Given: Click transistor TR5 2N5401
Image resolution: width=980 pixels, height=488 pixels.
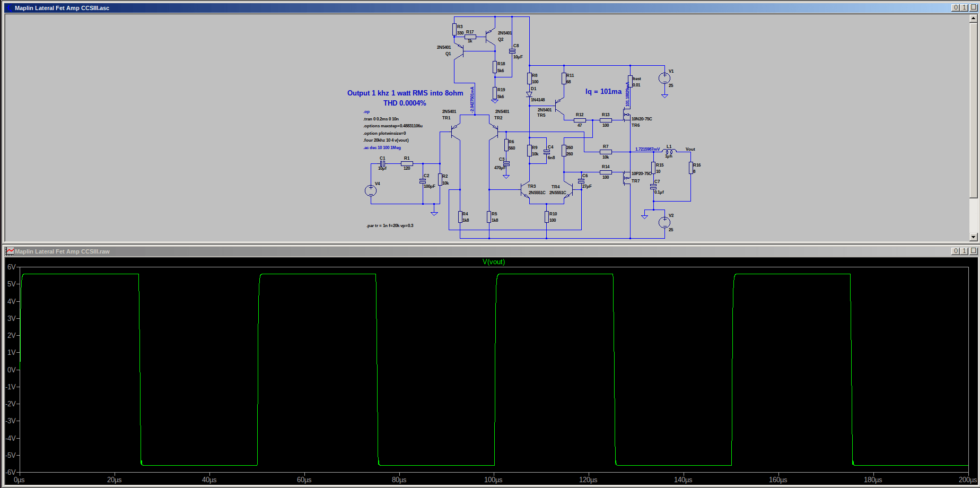Looking at the screenshot, I should [x=559, y=105].
